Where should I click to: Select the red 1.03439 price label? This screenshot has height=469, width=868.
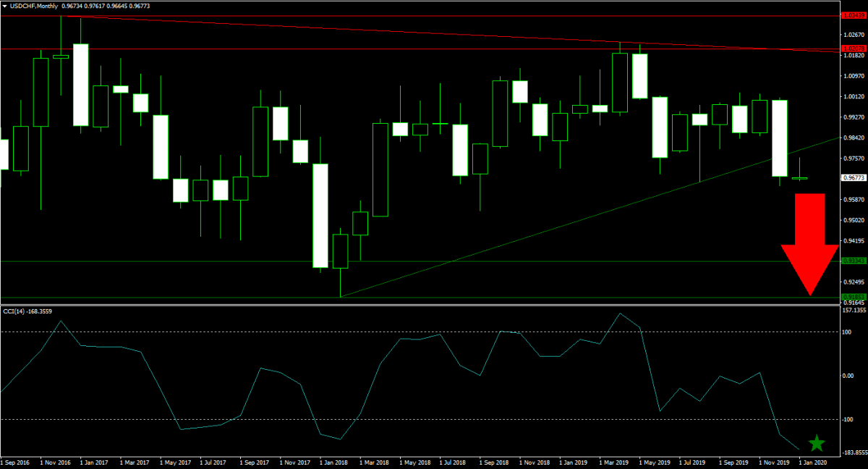tap(854, 14)
